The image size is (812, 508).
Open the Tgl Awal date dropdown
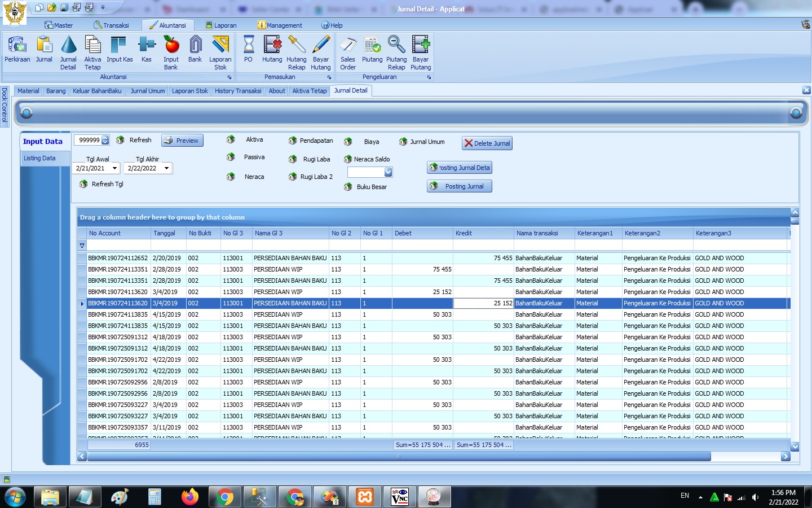[114, 168]
